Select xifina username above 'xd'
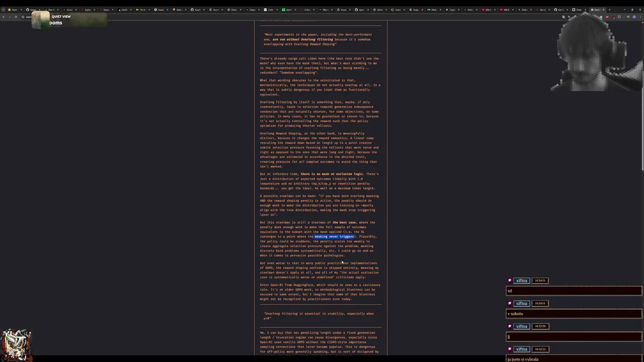Image resolution: width=644 pixels, height=362 pixels. [521, 281]
